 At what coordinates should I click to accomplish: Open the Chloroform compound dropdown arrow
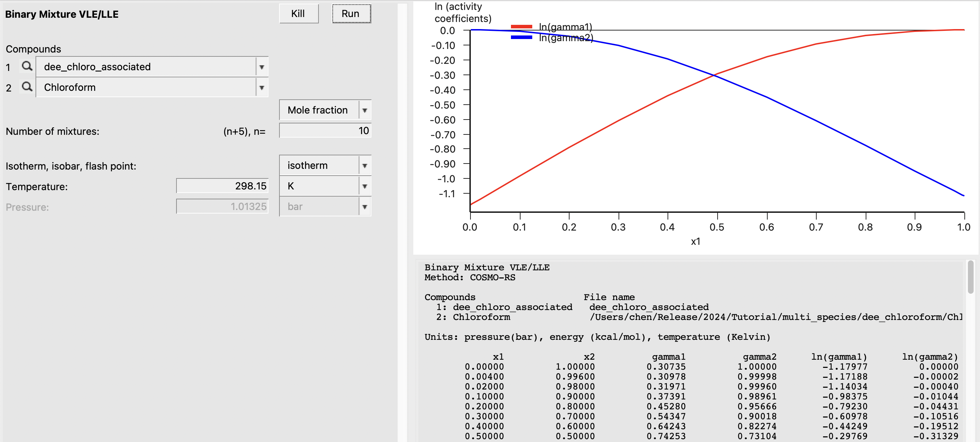pos(262,88)
